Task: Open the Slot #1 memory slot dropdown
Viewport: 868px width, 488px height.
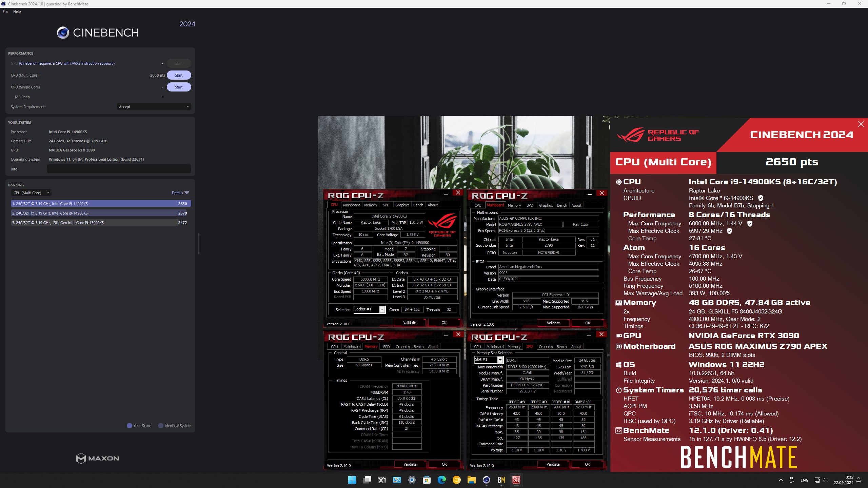Action: click(489, 360)
